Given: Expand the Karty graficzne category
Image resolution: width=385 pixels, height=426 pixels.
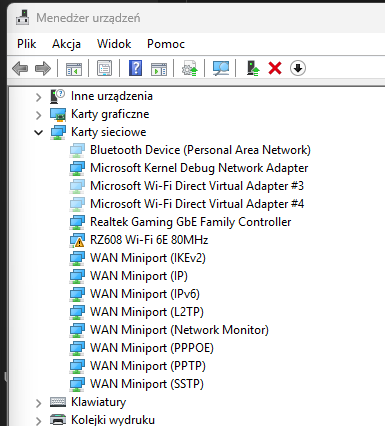Looking at the screenshot, I should point(39,115).
